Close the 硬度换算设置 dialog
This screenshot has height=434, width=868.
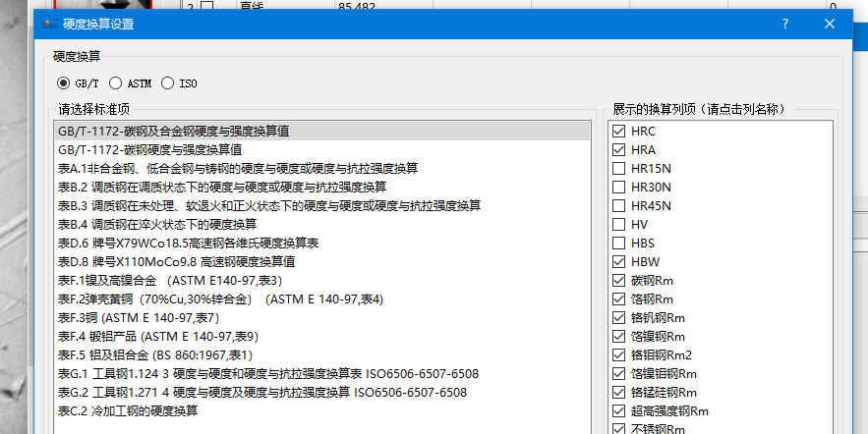pos(830,24)
